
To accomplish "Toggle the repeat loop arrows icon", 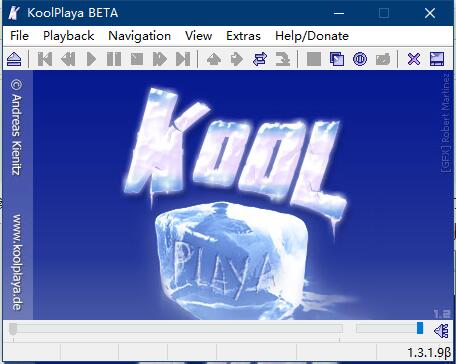I will pyautogui.click(x=260, y=59).
